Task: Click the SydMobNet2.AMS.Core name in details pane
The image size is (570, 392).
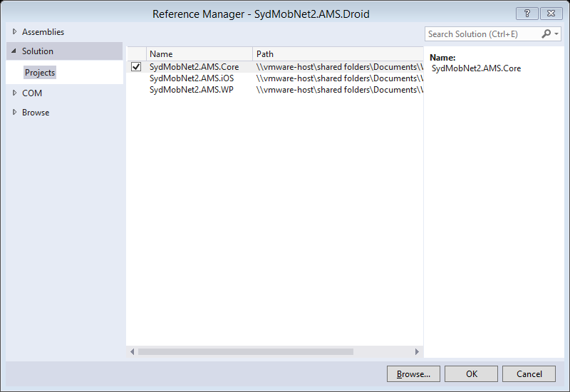Action: click(476, 68)
